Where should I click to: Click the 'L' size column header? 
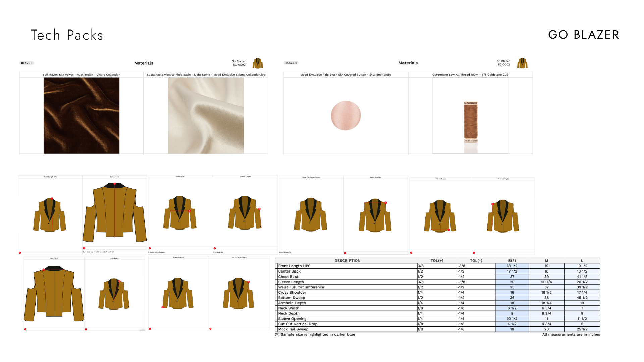[582, 261]
